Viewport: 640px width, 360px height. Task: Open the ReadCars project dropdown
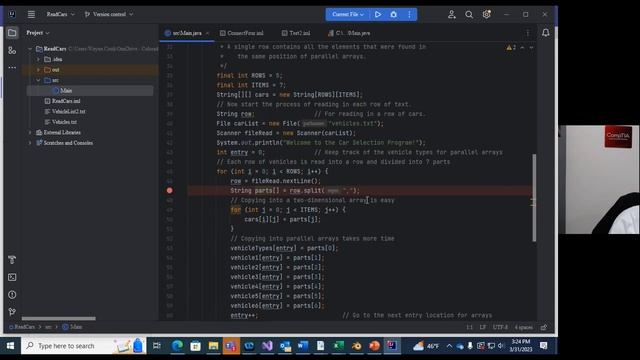(60, 14)
